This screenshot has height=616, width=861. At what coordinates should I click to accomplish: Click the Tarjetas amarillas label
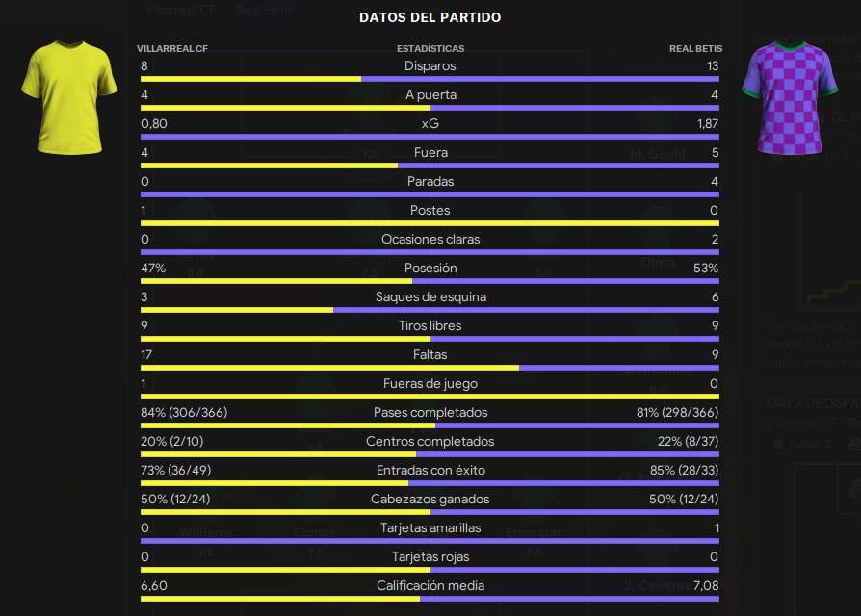point(430,527)
